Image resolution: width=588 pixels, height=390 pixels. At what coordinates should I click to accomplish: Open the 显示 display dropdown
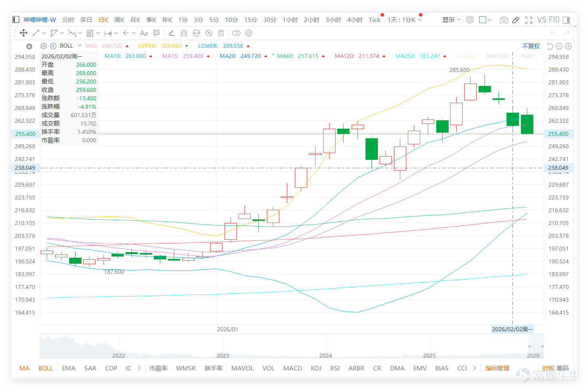coord(452,20)
